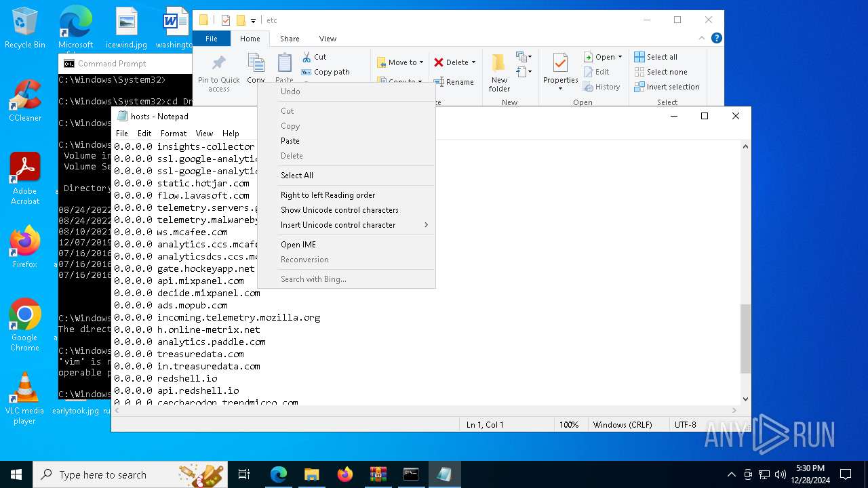Open Explorer help question mark icon
868x488 pixels.
[x=717, y=39]
